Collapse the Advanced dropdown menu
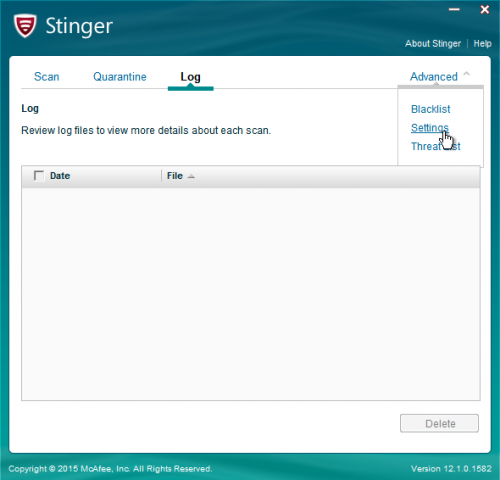 click(440, 76)
